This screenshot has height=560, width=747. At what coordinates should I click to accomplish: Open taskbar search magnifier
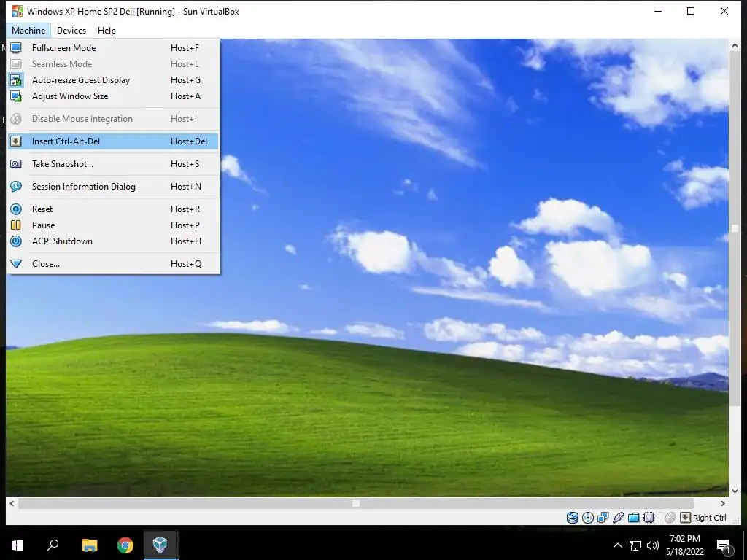point(53,545)
